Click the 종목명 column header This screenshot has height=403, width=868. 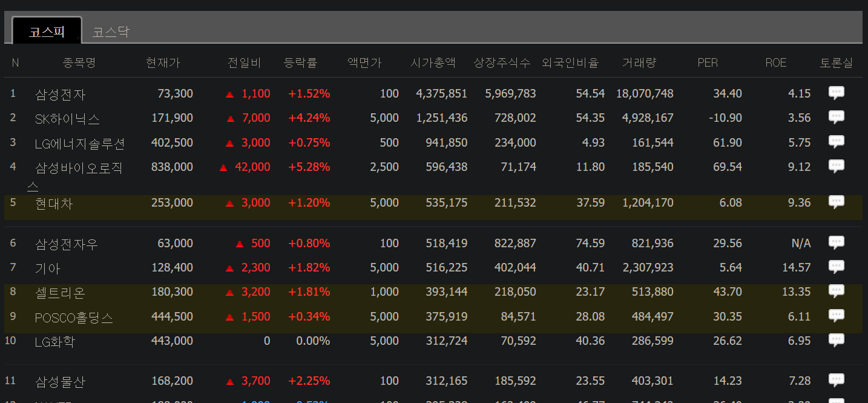point(79,62)
